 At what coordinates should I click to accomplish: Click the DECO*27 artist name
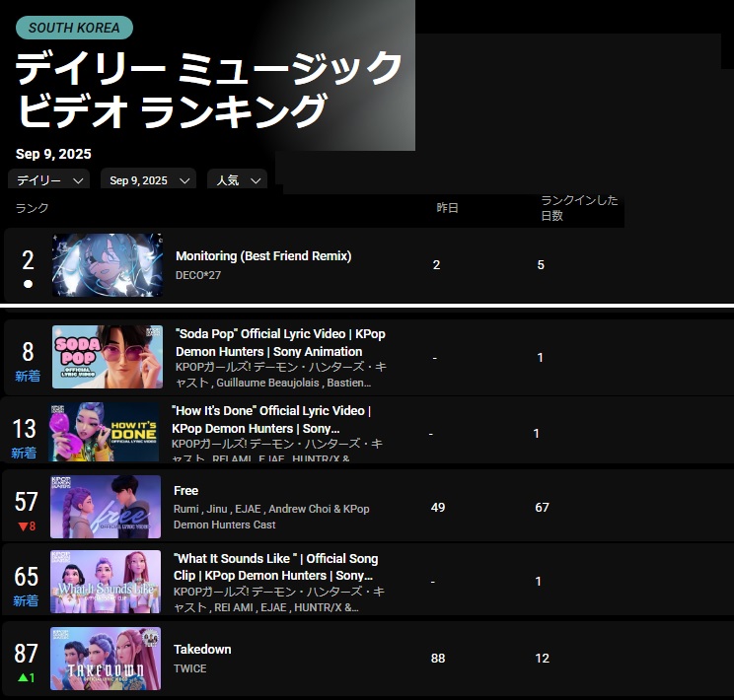click(198, 275)
